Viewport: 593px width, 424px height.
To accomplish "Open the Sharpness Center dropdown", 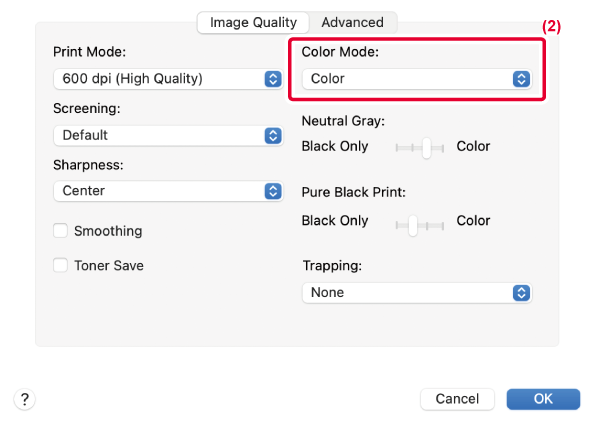I will (168, 191).
